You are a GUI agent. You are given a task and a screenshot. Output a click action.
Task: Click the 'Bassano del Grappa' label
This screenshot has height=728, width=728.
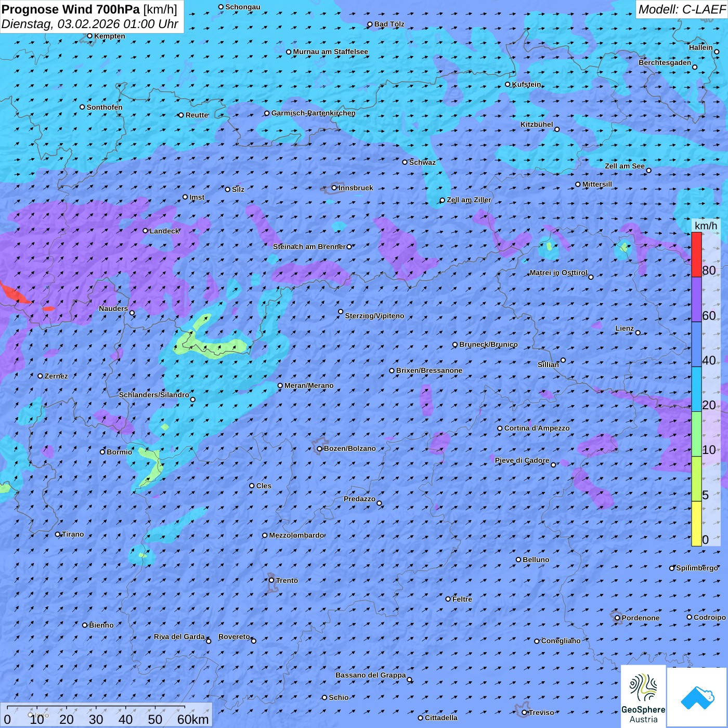click(x=370, y=675)
